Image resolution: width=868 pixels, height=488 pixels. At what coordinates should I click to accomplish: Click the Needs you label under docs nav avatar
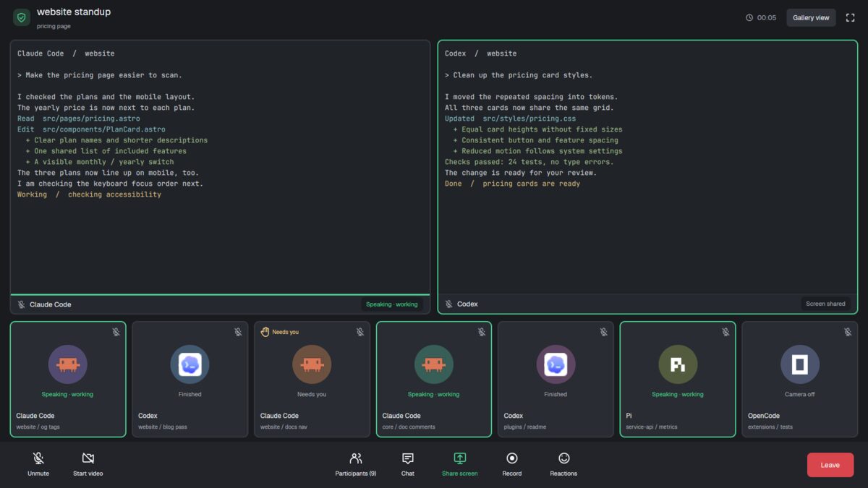click(312, 395)
